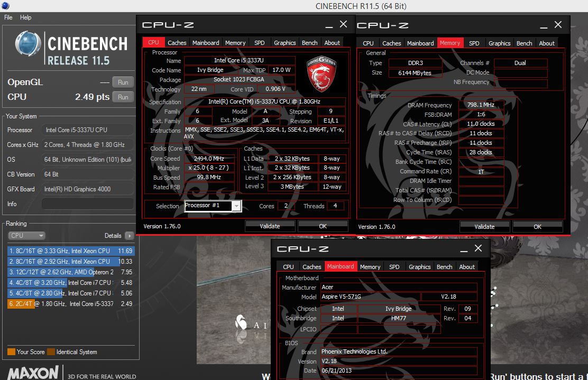Click the Cinebench sphere logo
This screenshot has width=588, height=380.
coord(28,43)
